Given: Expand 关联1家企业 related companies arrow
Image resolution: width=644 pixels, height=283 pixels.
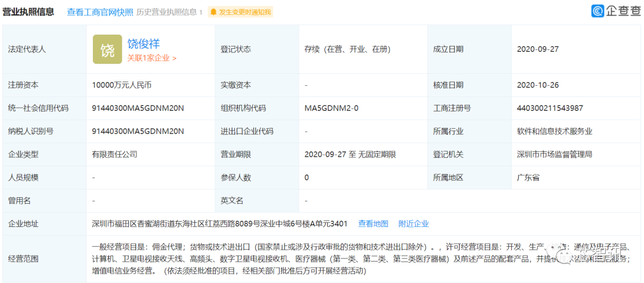Looking at the screenshot, I should pyautogui.click(x=174, y=58).
